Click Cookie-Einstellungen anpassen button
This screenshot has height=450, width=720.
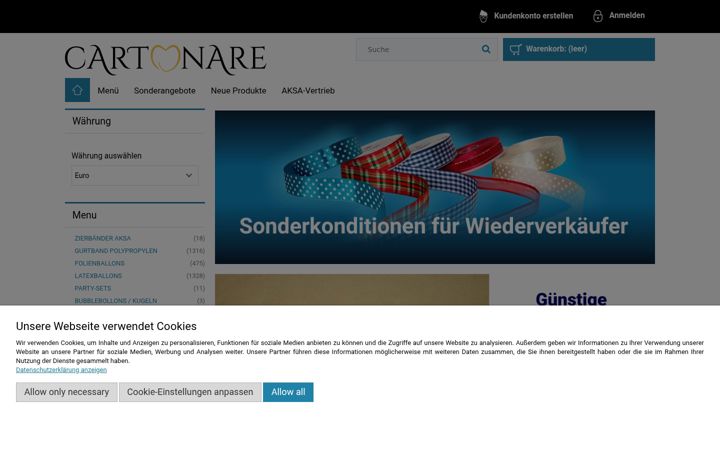coord(190,392)
